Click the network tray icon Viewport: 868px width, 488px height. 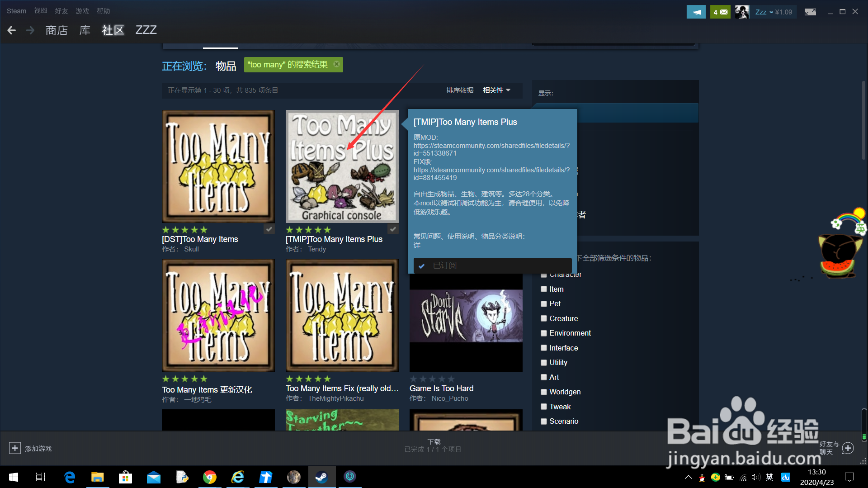(743, 477)
